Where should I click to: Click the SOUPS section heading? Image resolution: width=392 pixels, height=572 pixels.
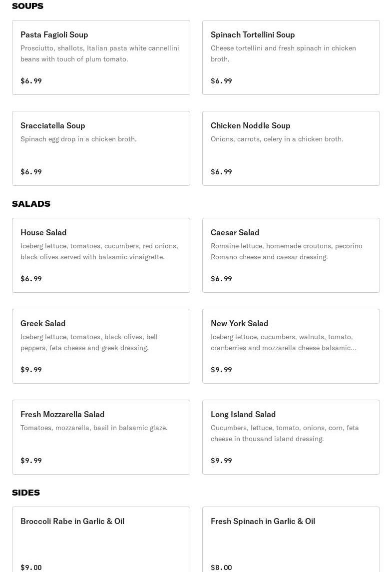[27, 6]
